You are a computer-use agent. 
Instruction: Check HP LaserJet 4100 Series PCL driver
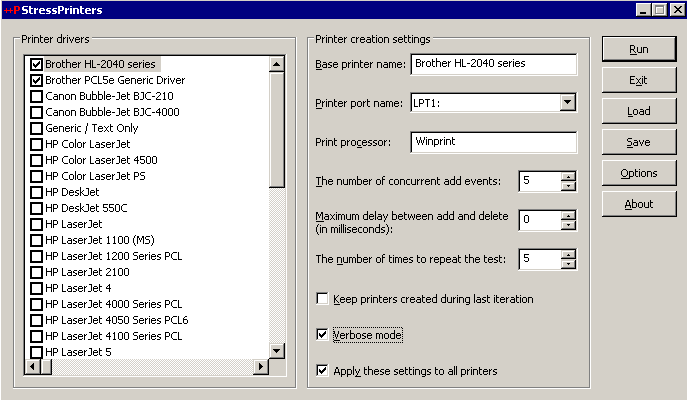[x=36, y=336]
